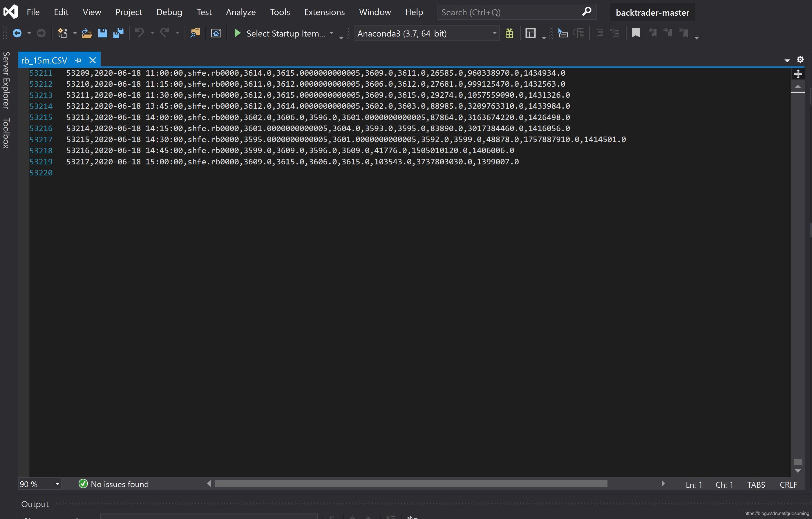
Task: Click the green No issues checkmark icon
Action: 83,484
